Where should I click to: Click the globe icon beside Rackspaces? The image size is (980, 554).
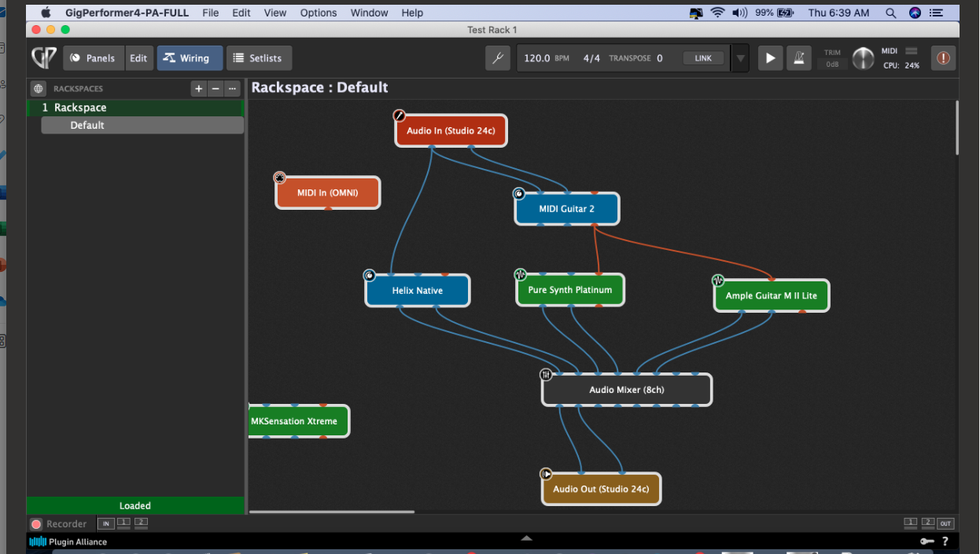[38, 89]
